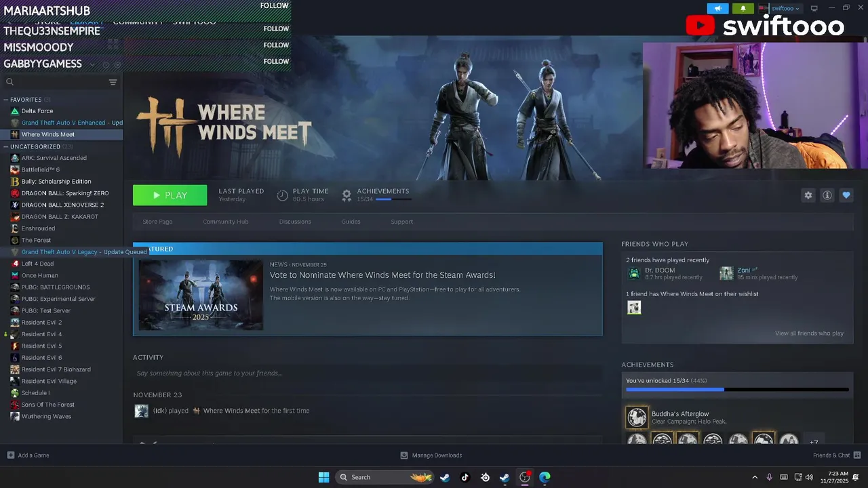Select Resident Evil Village in library
The width and height of the screenshot is (868, 488).
tap(49, 381)
